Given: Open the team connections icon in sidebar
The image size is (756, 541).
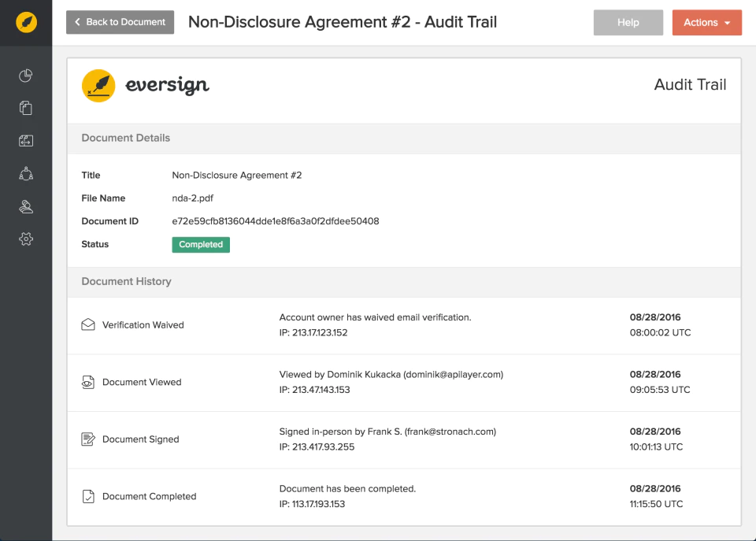Looking at the screenshot, I should tap(26, 173).
